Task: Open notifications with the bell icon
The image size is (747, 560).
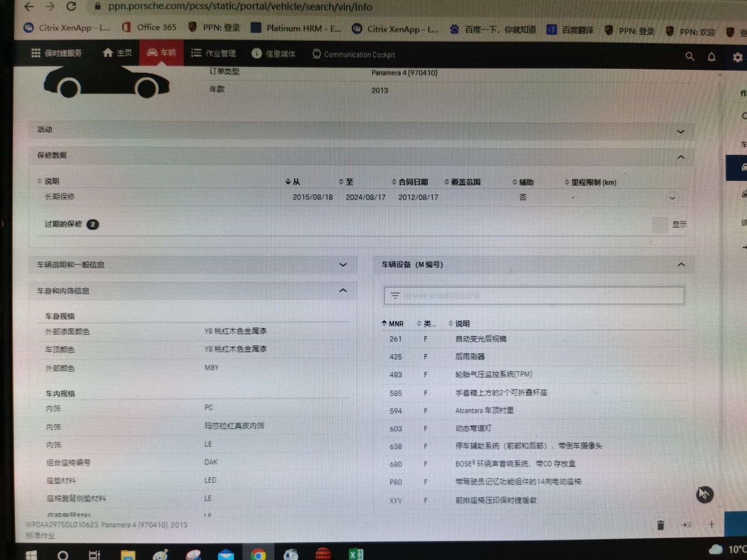Action: coord(711,57)
